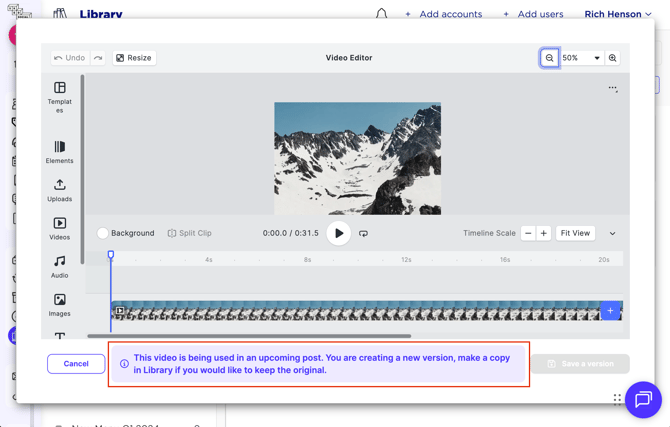The height and width of the screenshot is (427, 670).
Task: Click the info icon in the notice
Action: point(124,364)
